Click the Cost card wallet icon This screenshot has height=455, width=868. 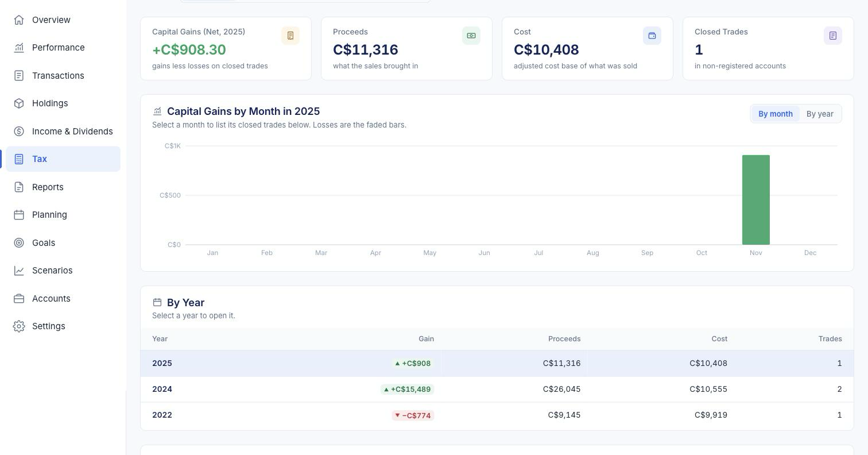pos(652,36)
